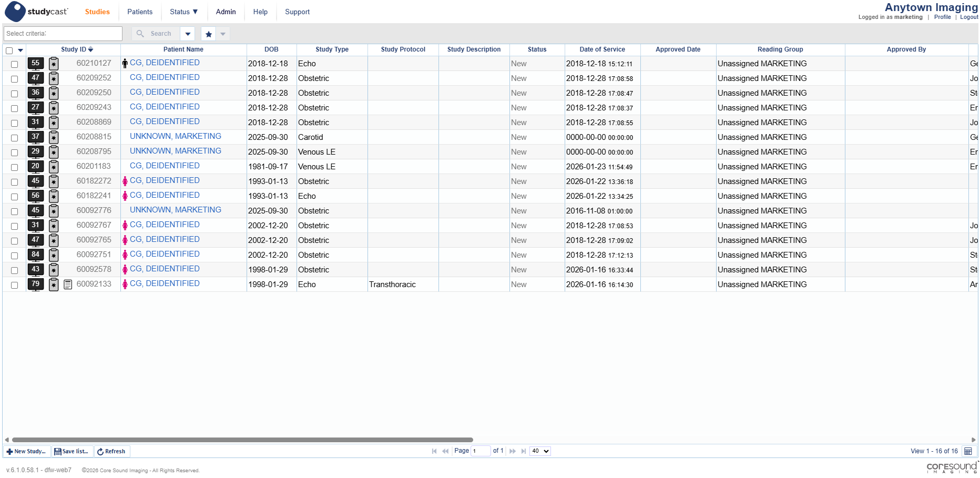Click female patient icon in study 60182272 row

click(125, 181)
